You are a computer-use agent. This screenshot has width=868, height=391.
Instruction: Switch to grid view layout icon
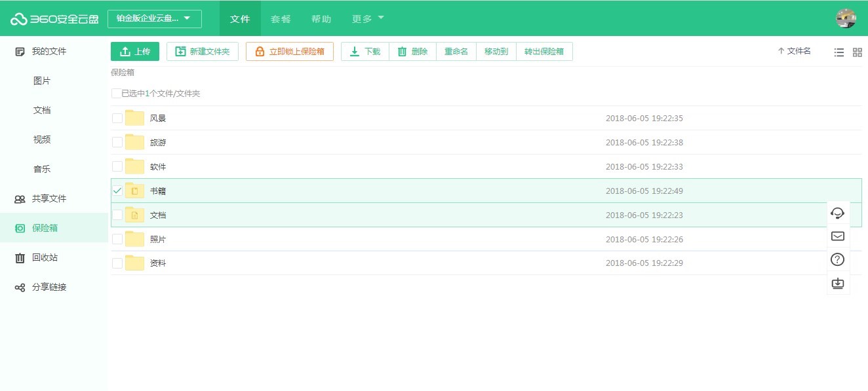(x=857, y=52)
